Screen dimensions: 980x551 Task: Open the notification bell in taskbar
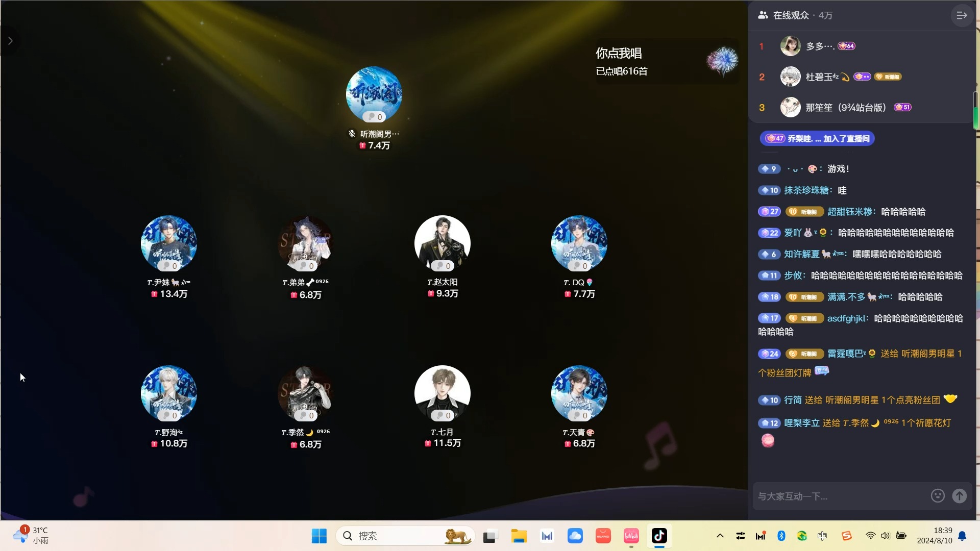pyautogui.click(x=962, y=536)
